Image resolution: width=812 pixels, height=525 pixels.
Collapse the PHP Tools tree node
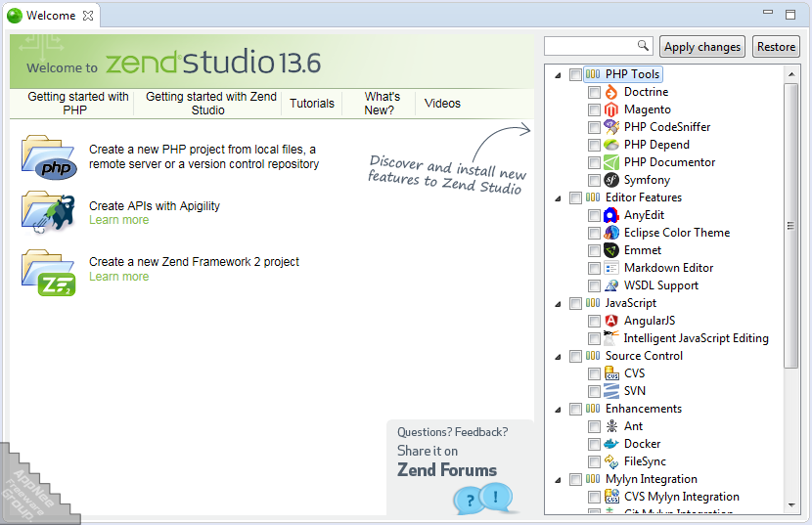tap(558, 75)
